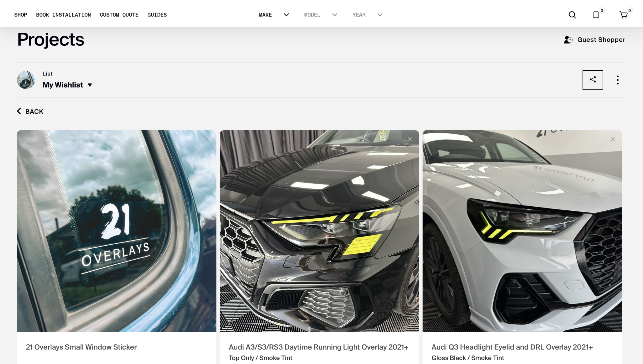The width and height of the screenshot is (643, 364).
Task: Click the 21 Overlays window sticker thumbnail
Action: click(x=117, y=231)
